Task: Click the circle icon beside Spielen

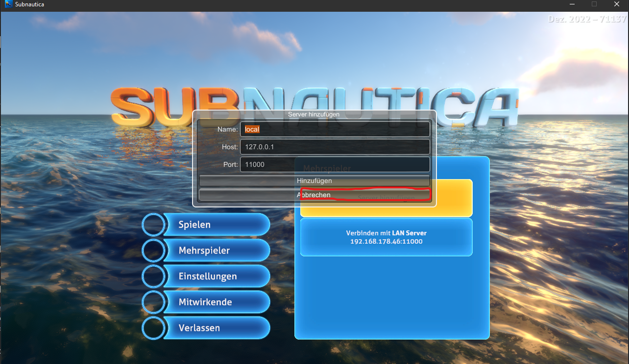Action: [153, 225]
